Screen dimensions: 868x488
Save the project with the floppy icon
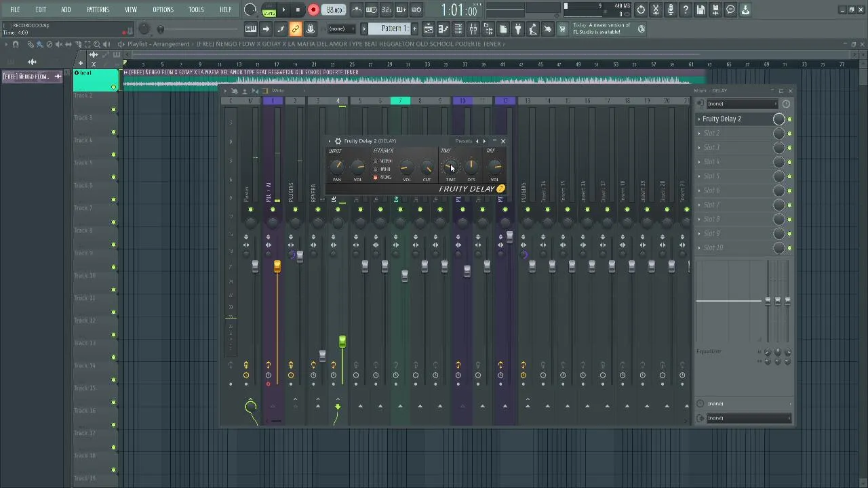click(x=701, y=9)
